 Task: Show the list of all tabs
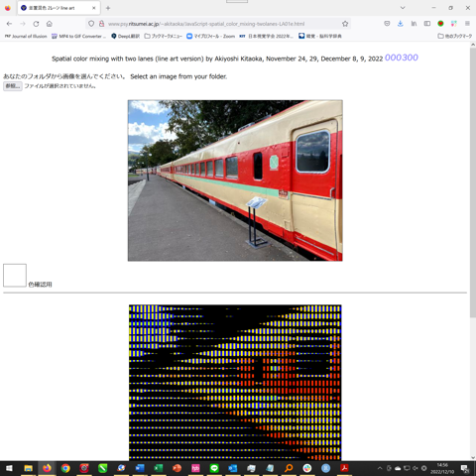[403, 8]
